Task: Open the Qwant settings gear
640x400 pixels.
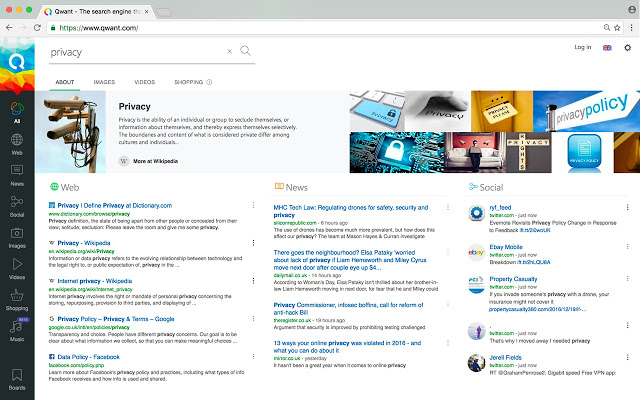Action: (627, 48)
